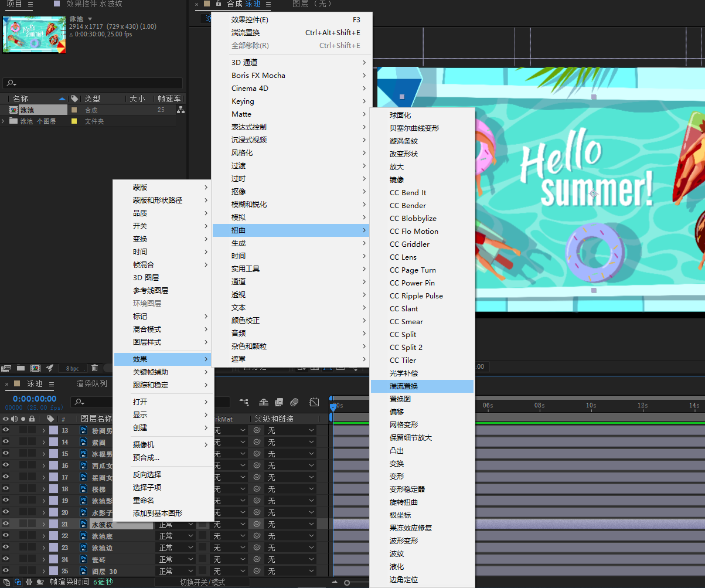Expand properties of layer 25
The image size is (705, 588).
43,571
